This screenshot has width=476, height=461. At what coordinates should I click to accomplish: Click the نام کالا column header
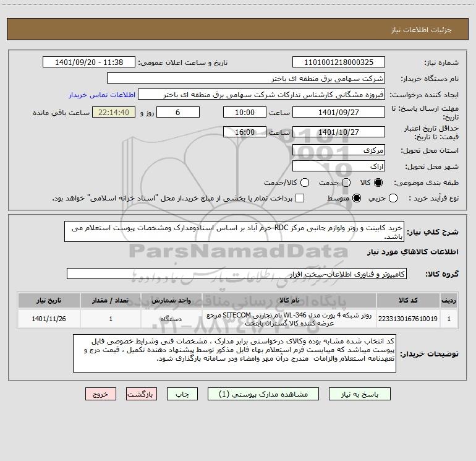coord(289,300)
